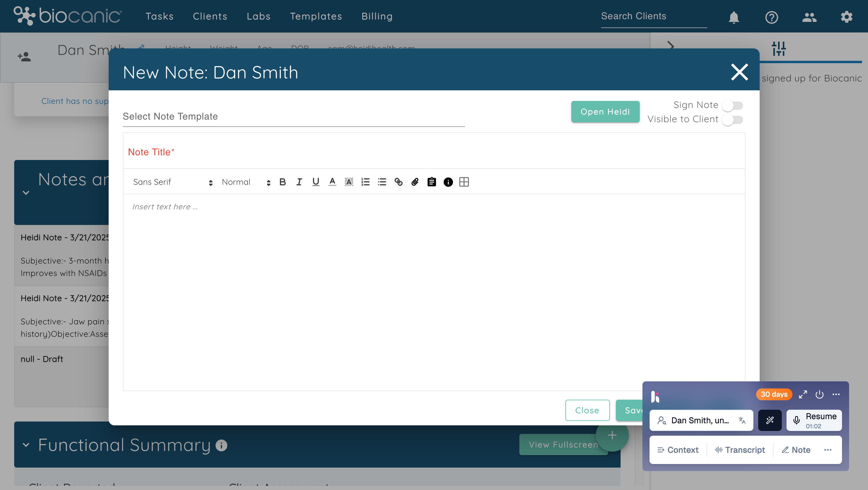
Task: Click the Client has no sup link
Action: [75, 101]
